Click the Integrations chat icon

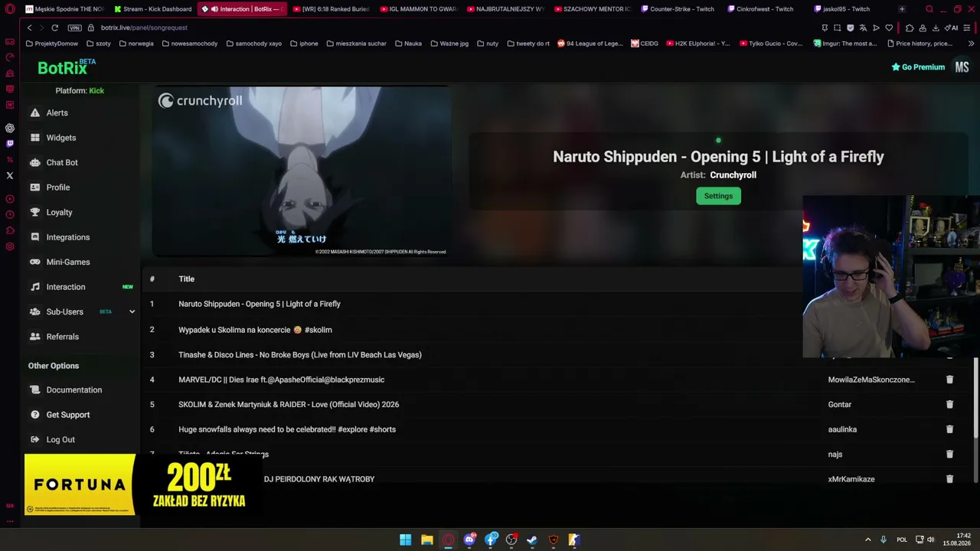(x=35, y=237)
